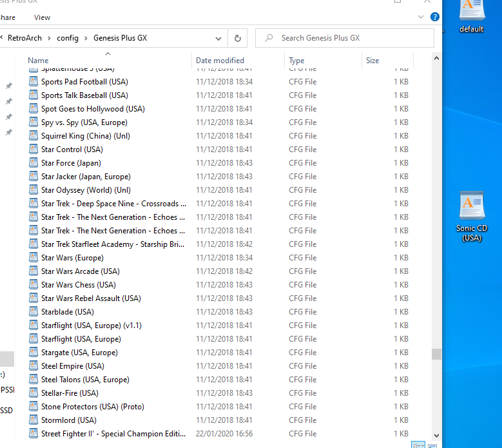Select the default desktop file icon
Screen dimensions: 502x448
coord(472,16)
